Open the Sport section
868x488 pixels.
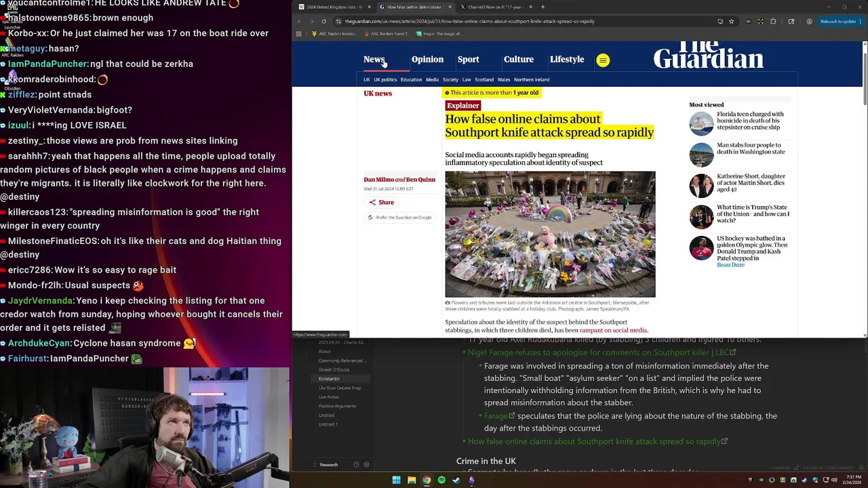(x=468, y=60)
